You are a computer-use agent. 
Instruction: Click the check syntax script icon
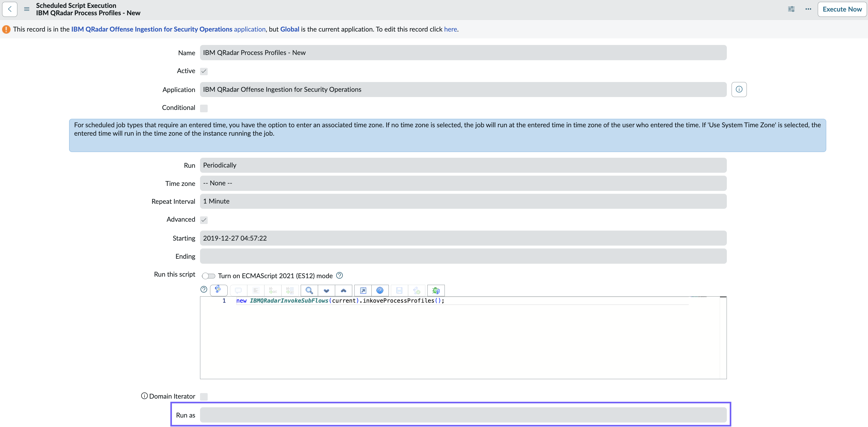coord(416,290)
